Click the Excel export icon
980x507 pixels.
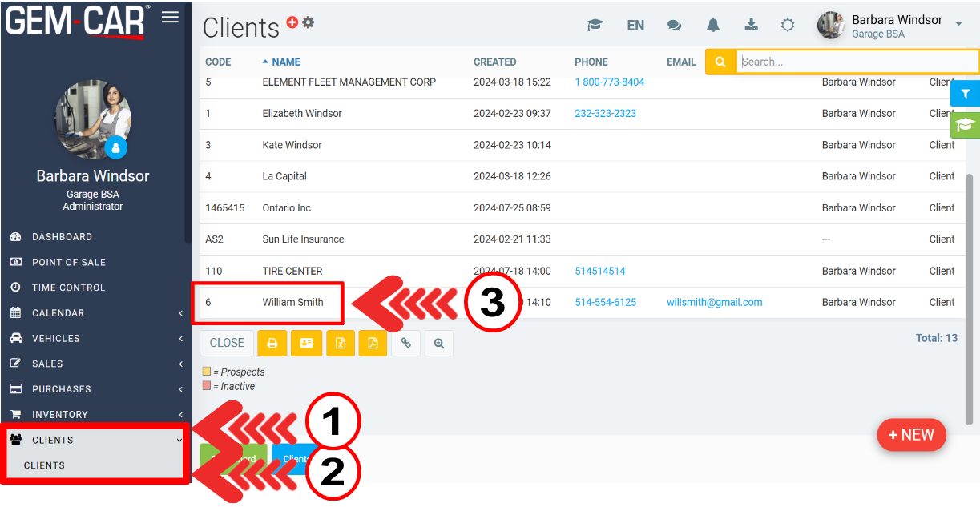click(341, 343)
